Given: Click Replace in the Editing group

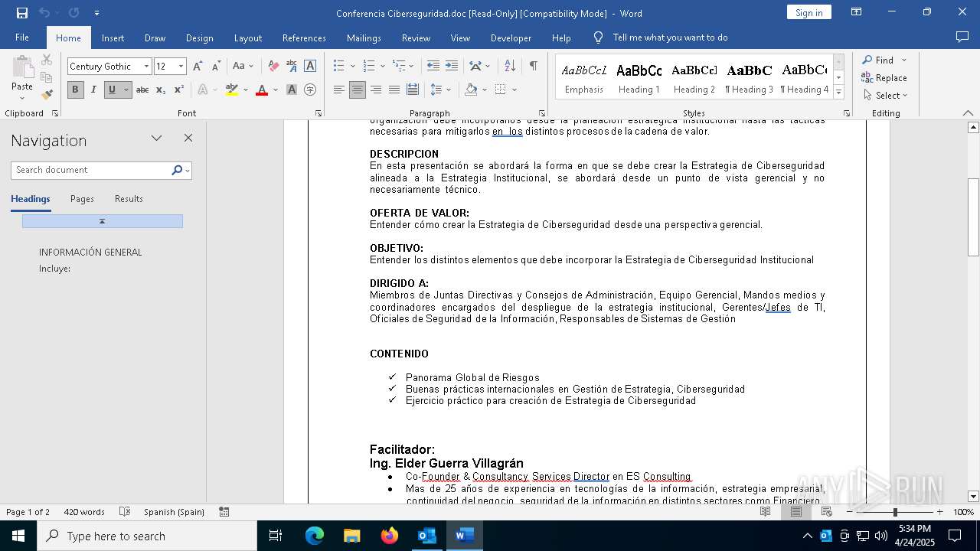Looking at the screenshot, I should [884, 77].
